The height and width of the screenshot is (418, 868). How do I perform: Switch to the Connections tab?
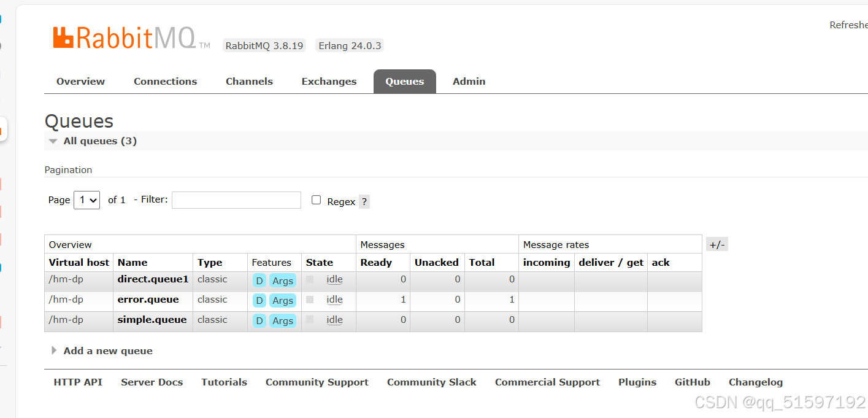[166, 81]
